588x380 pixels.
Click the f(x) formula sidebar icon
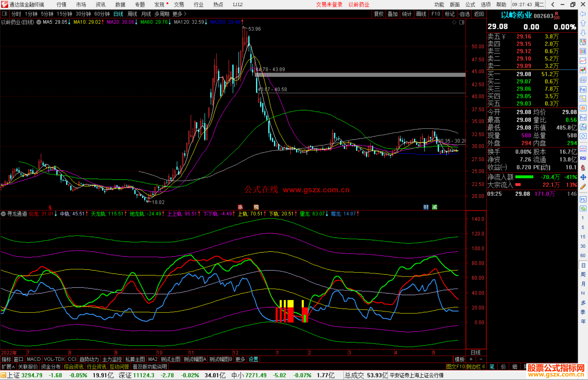pyautogui.click(x=583, y=127)
